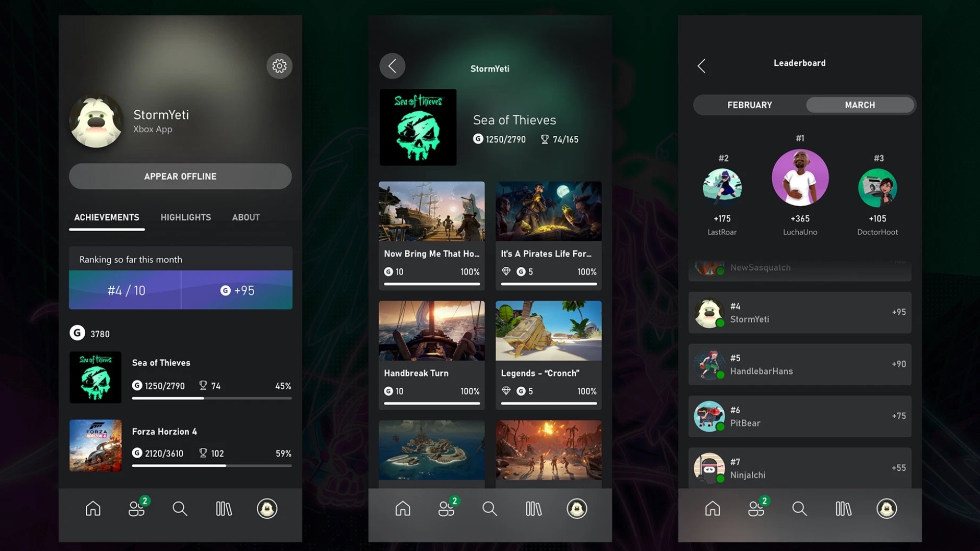Click Gamerscore G icon next to 3780
This screenshot has width=980, height=551.
pyautogui.click(x=77, y=333)
